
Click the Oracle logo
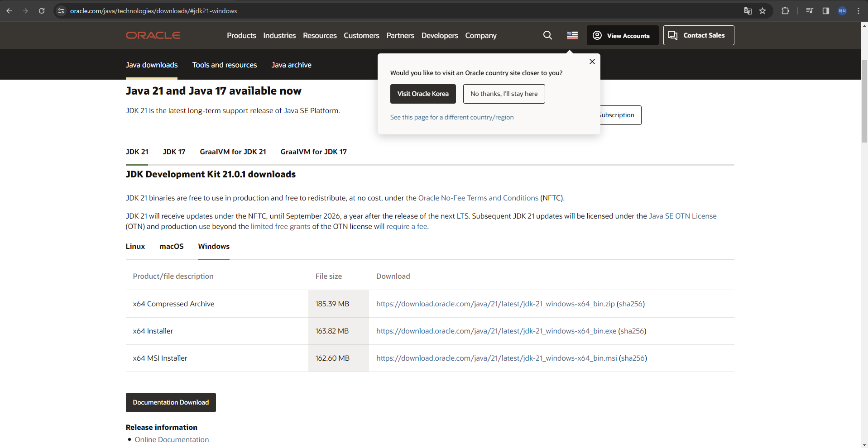click(153, 35)
